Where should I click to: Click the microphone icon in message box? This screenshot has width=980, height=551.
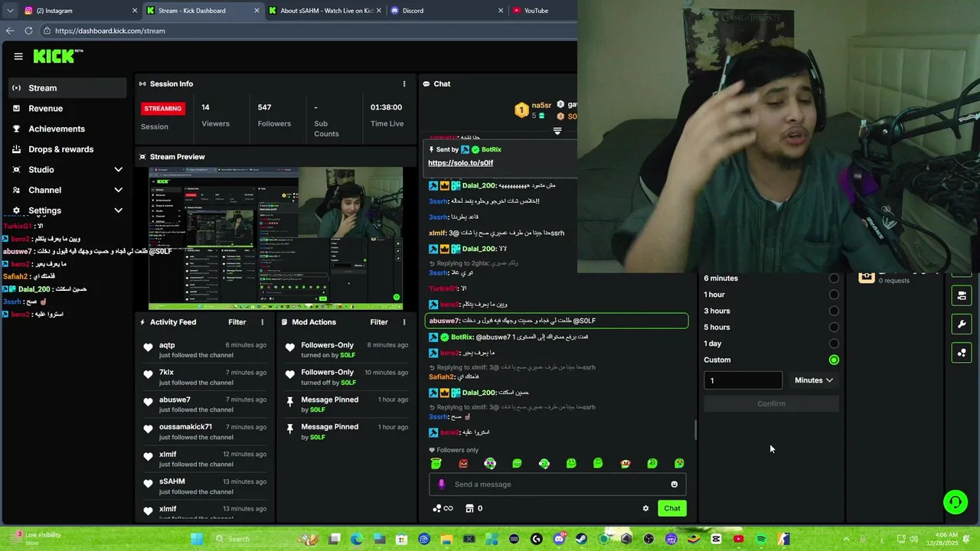point(441,484)
